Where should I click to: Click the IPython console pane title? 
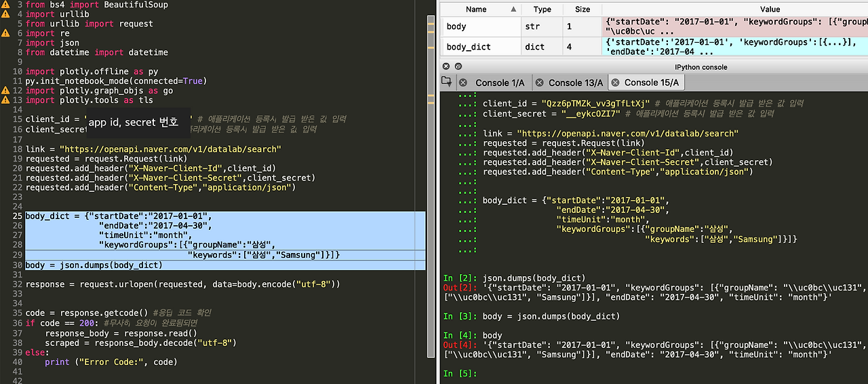pos(701,67)
